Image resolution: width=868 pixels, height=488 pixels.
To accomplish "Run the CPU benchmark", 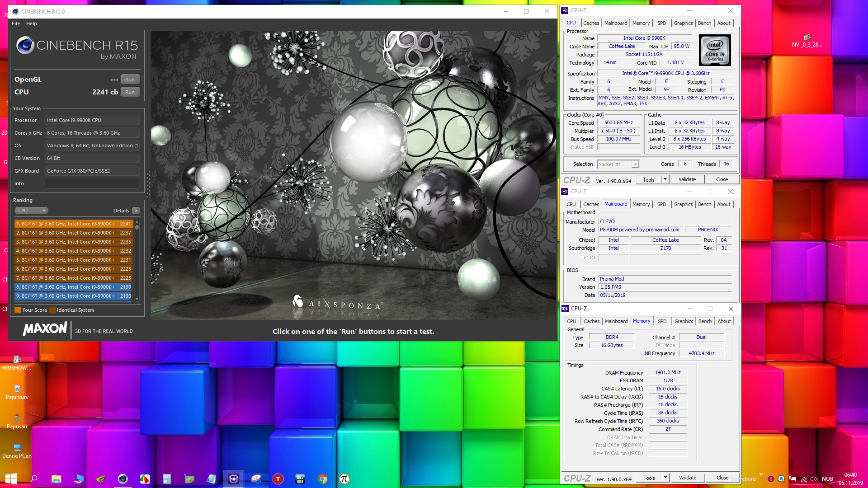I will click(x=130, y=92).
